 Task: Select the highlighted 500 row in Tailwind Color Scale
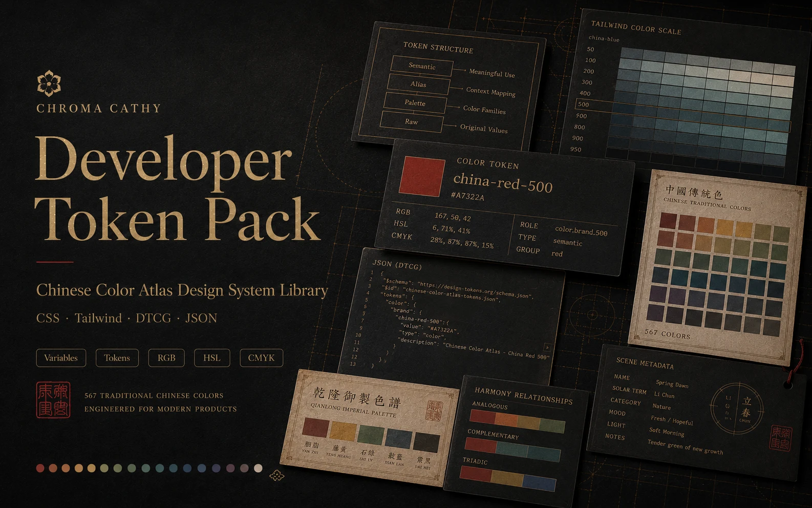click(683, 115)
